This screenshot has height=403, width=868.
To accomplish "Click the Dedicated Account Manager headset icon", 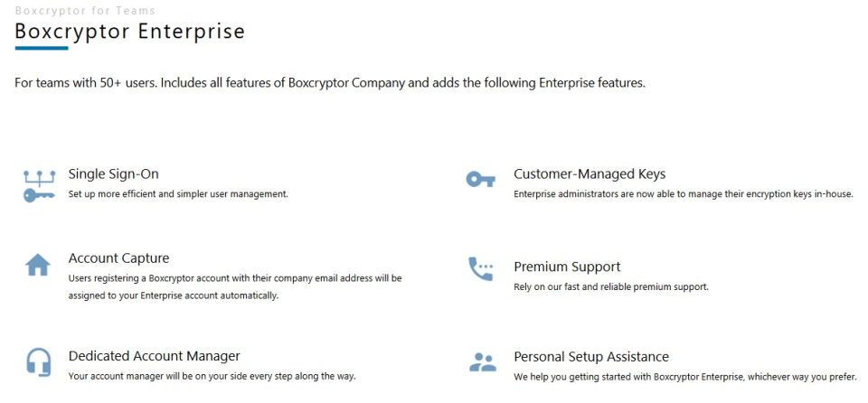I will tap(38, 361).
